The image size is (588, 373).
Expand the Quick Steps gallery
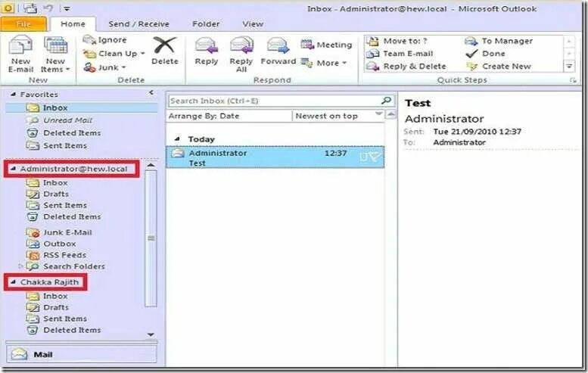pos(569,67)
